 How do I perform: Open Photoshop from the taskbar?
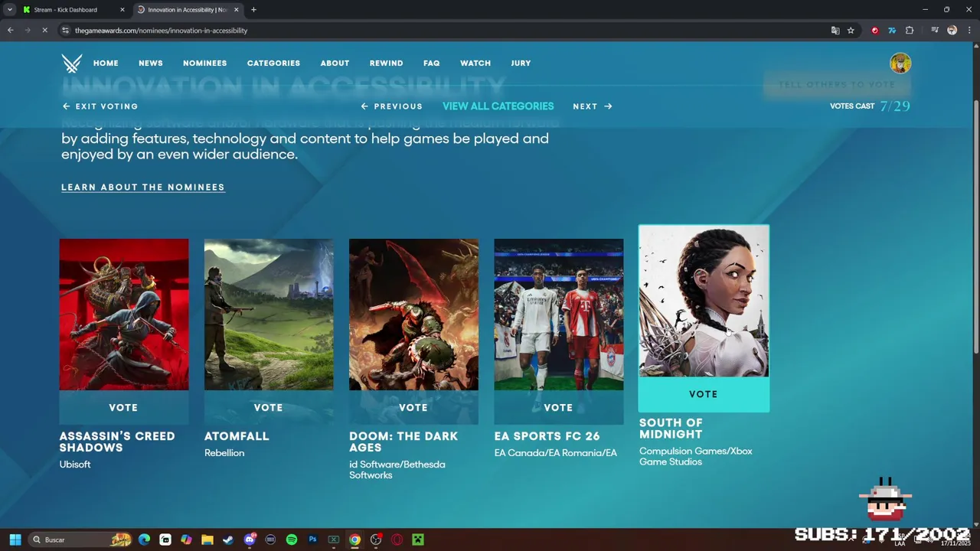click(x=312, y=540)
